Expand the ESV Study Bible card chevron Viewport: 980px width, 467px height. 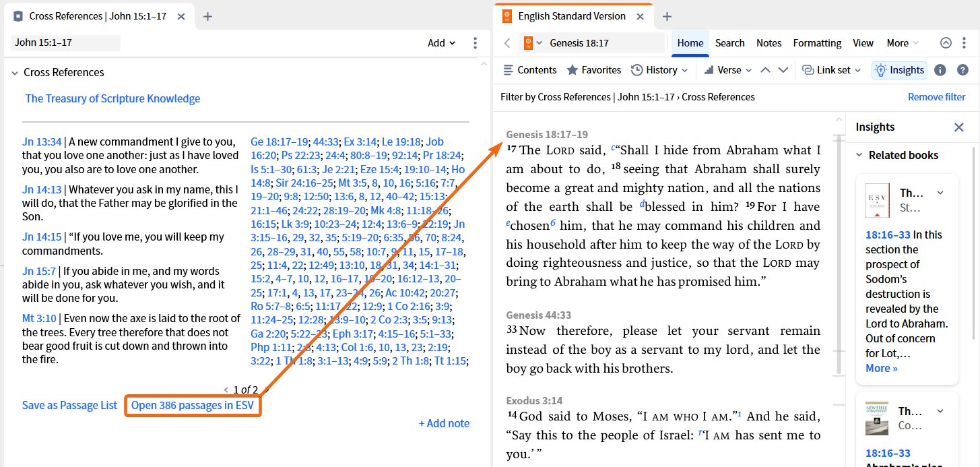pos(940,193)
